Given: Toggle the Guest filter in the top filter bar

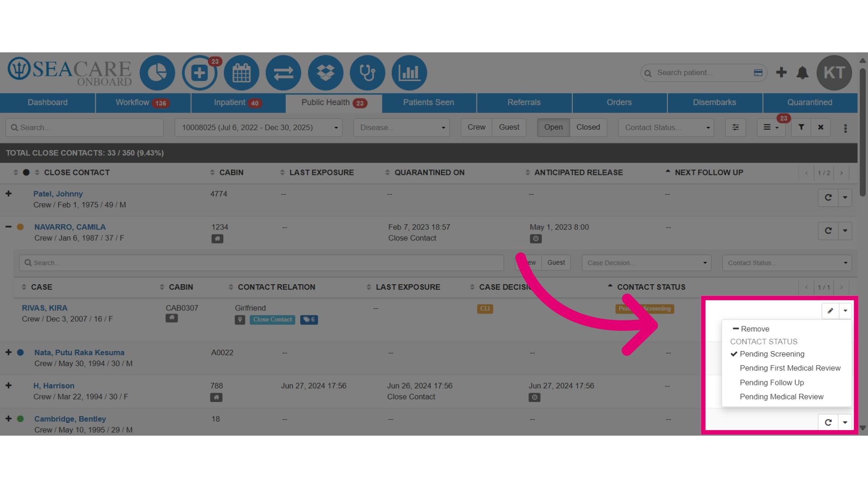Looking at the screenshot, I should pyautogui.click(x=509, y=127).
